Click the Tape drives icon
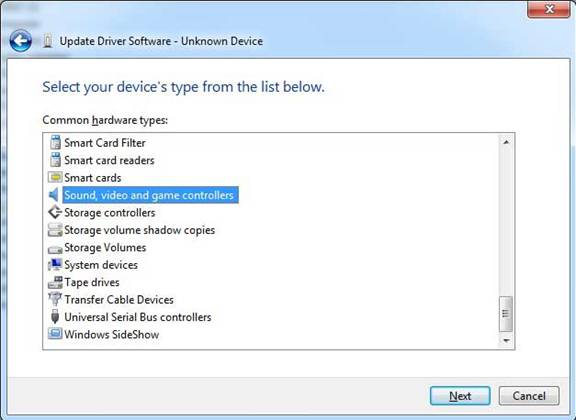 55,282
